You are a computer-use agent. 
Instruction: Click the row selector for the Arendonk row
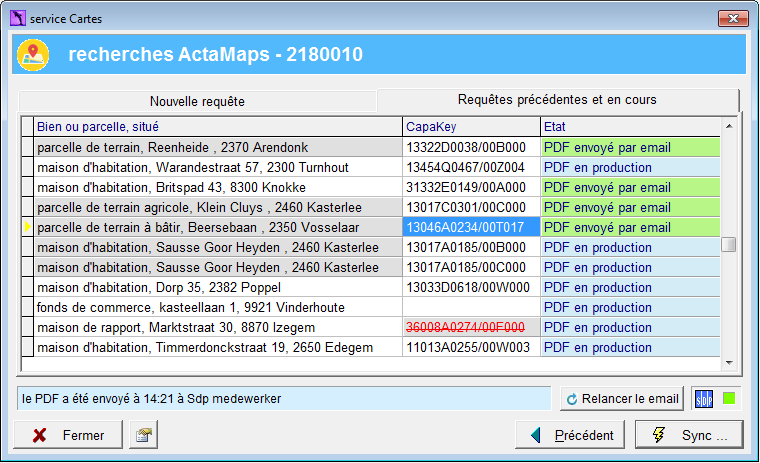pyautogui.click(x=28, y=147)
